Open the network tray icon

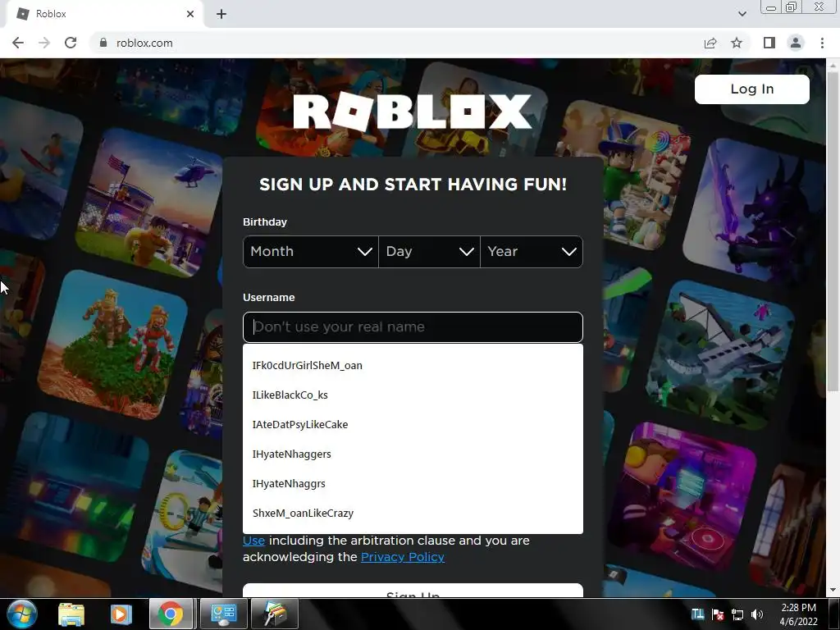737,614
